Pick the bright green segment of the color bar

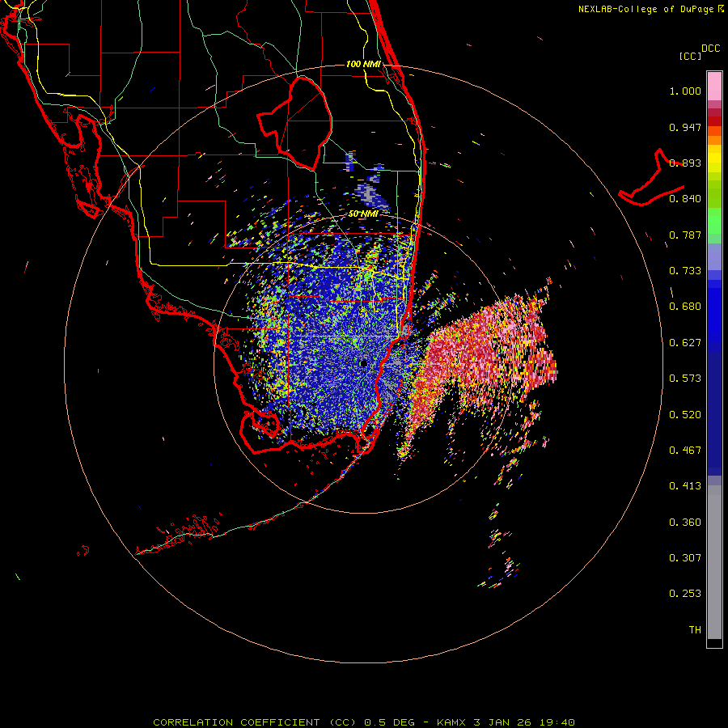tap(714, 221)
